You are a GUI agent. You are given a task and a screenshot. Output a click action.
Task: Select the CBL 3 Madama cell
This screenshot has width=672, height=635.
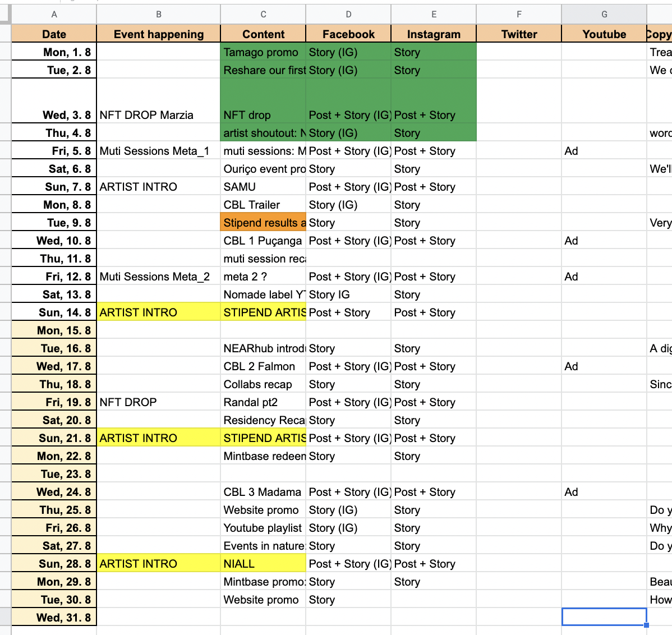pos(263,492)
